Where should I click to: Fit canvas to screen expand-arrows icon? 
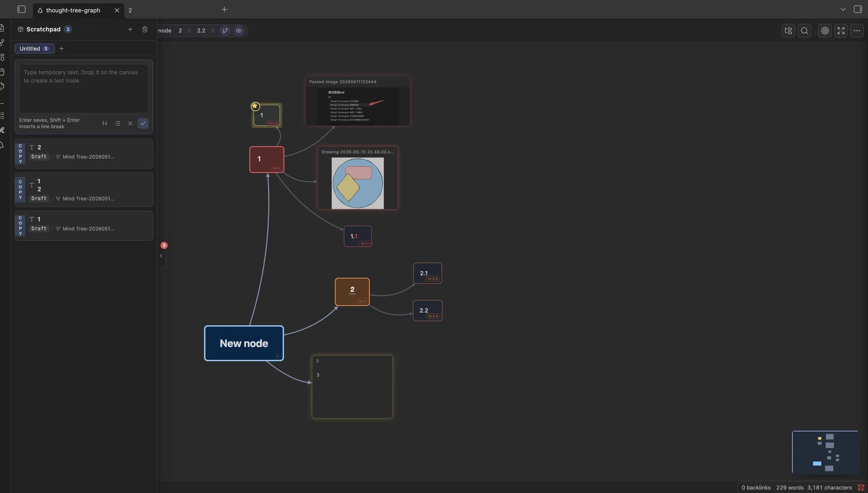(x=841, y=30)
